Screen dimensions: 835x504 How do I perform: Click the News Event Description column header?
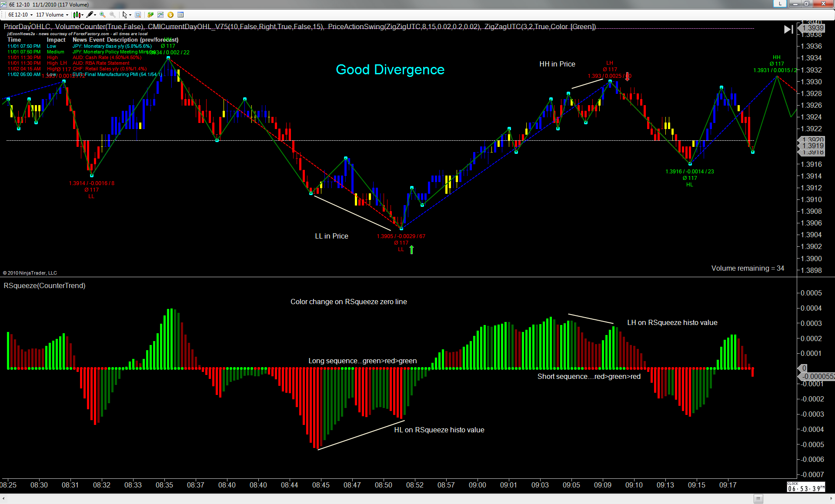[x=125, y=40]
